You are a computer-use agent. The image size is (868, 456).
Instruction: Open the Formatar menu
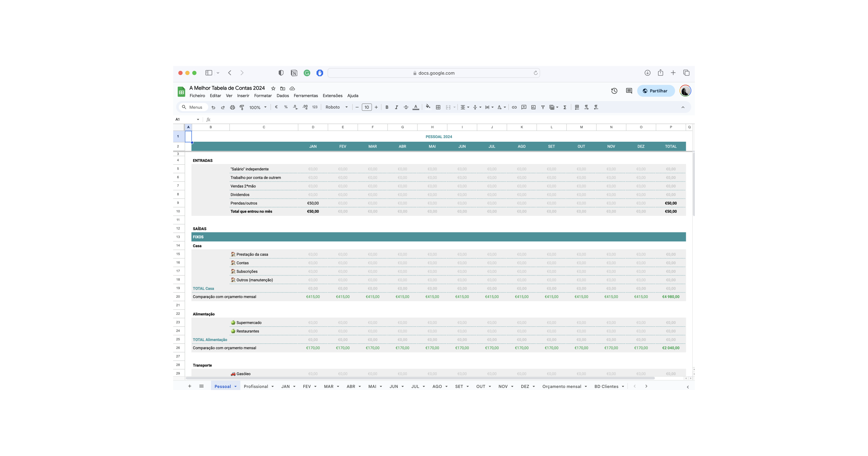pos(263,96)
